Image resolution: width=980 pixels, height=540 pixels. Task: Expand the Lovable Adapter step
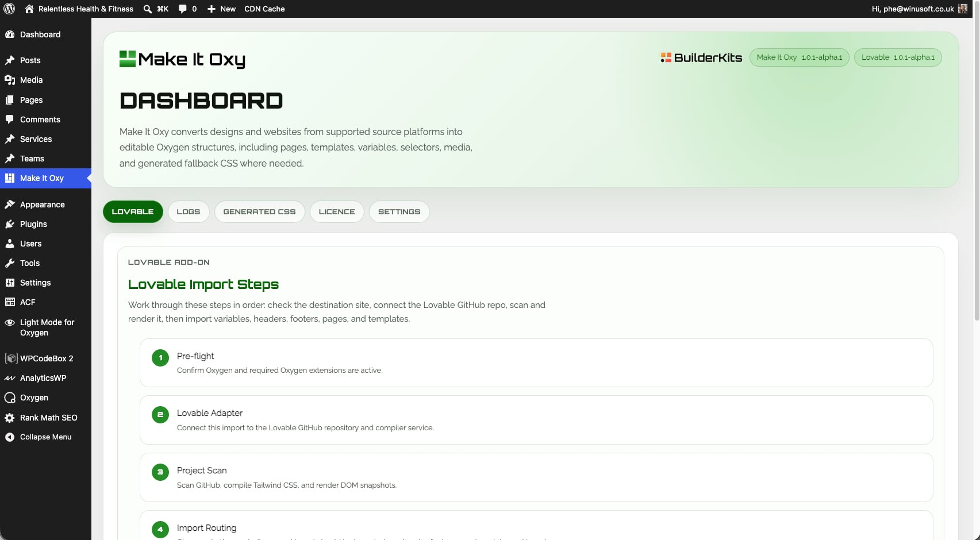coord(536,420)
